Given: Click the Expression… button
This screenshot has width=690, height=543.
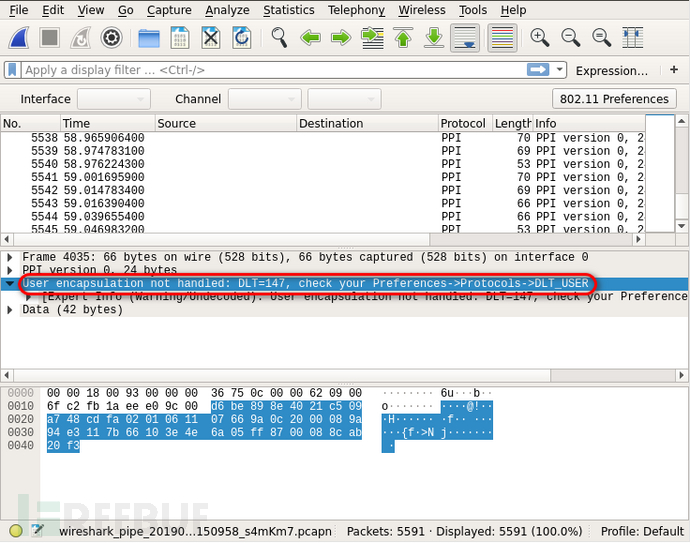Looking at the screenshot, I should 611,70.
